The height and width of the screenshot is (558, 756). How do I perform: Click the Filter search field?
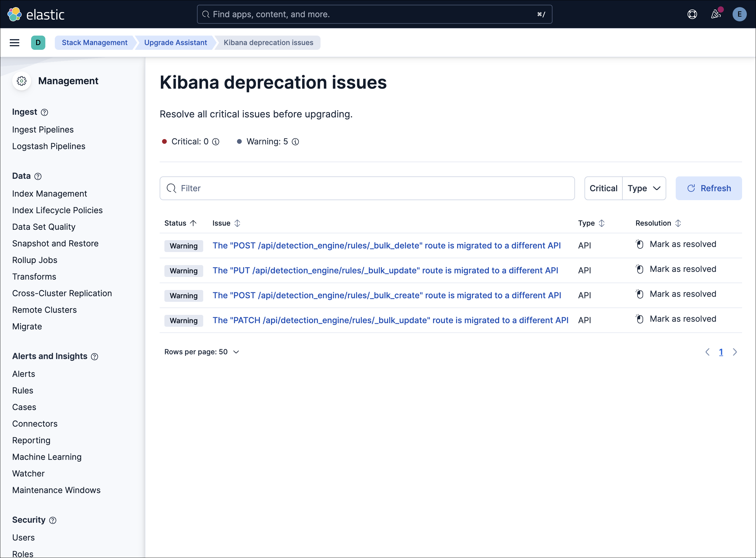click(367, 188)
